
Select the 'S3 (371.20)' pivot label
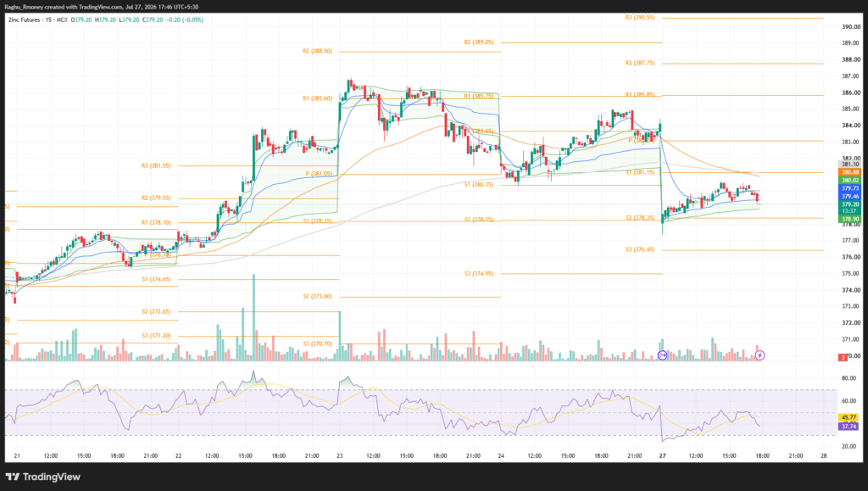click(156, 336)
